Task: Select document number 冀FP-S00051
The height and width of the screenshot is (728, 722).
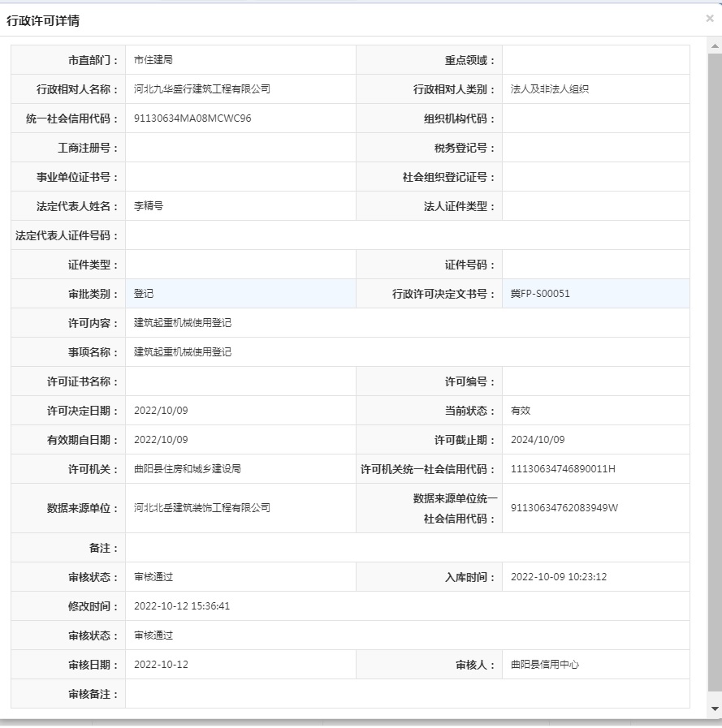Action: 540,294
